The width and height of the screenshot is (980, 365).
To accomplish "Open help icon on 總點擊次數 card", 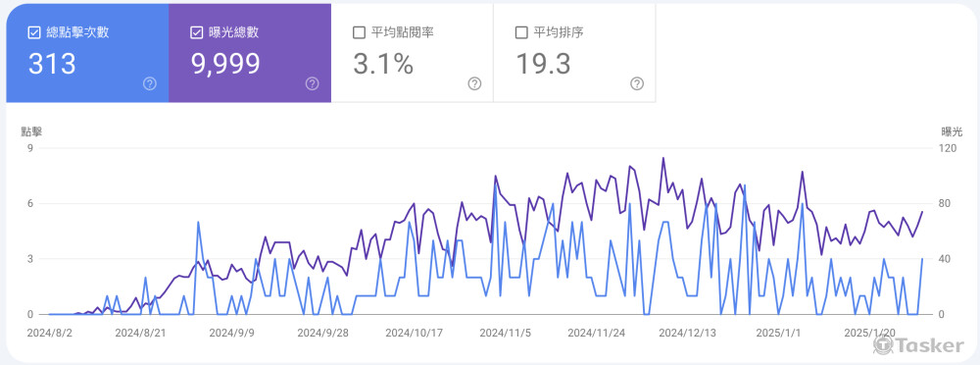I will (149, 84).
